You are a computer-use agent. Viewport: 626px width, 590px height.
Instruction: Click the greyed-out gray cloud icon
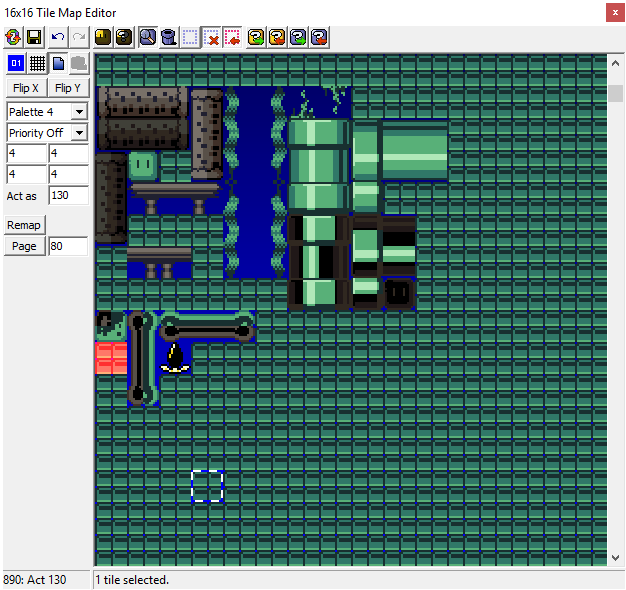[79, 63]
